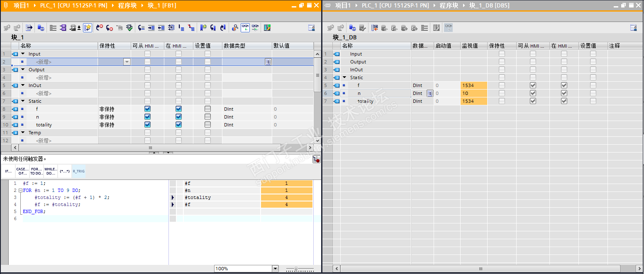Toggle 在 HMI checkbox for totality in 块_1_DB
The height and width of the screenshot is (274, 644).
coord(564,101)
